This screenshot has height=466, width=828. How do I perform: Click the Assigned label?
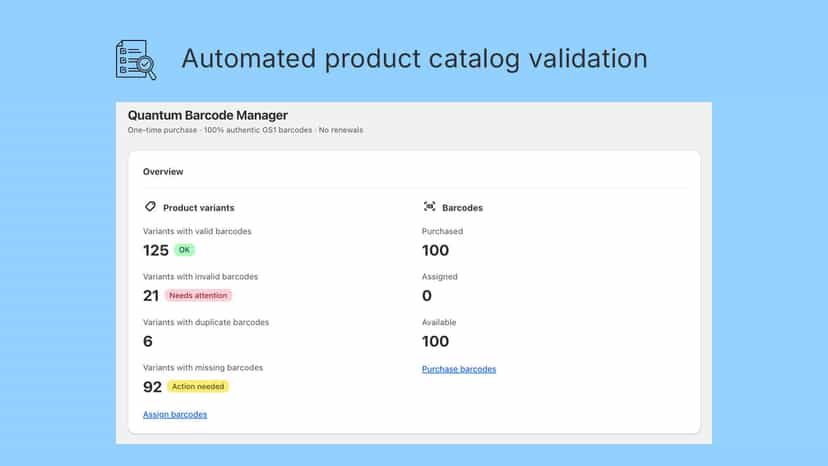(x=439, y=277)
